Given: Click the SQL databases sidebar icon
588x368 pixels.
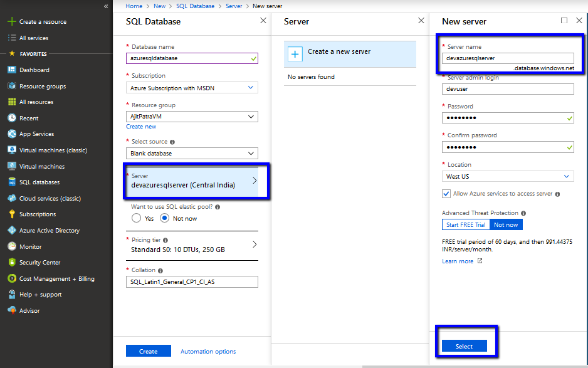Looking at the screenshot, I should click(11, 182).
